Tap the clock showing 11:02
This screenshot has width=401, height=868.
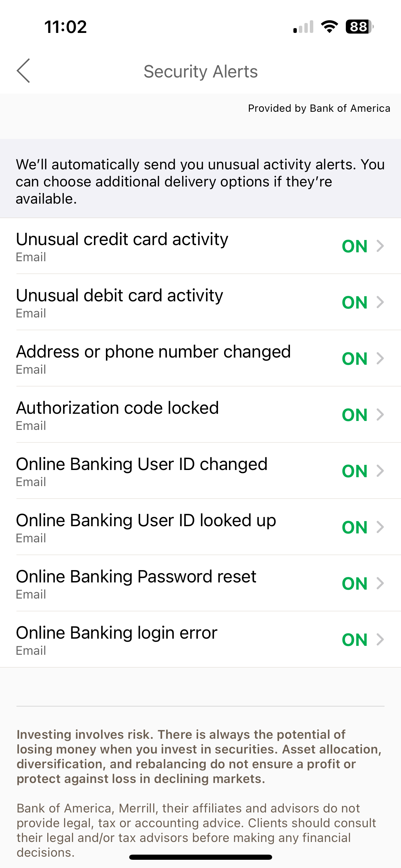click(x=65, y=27)
